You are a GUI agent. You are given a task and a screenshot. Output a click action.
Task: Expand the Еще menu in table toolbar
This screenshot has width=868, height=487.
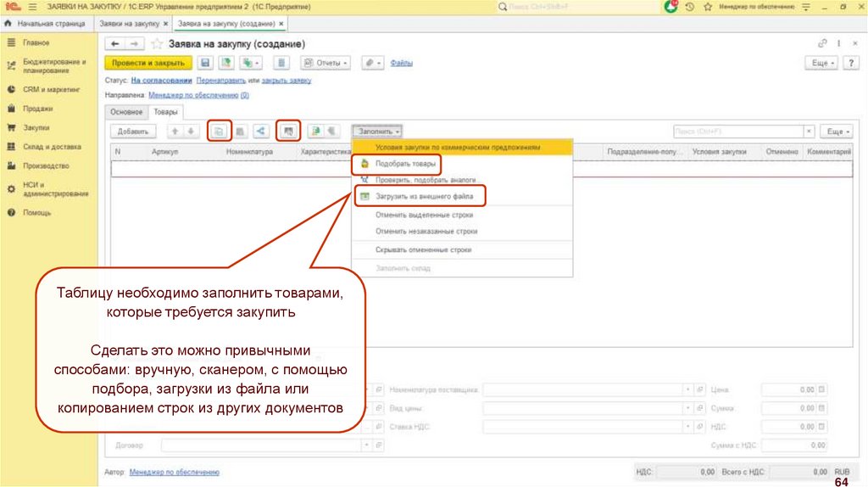click(837, 132)
